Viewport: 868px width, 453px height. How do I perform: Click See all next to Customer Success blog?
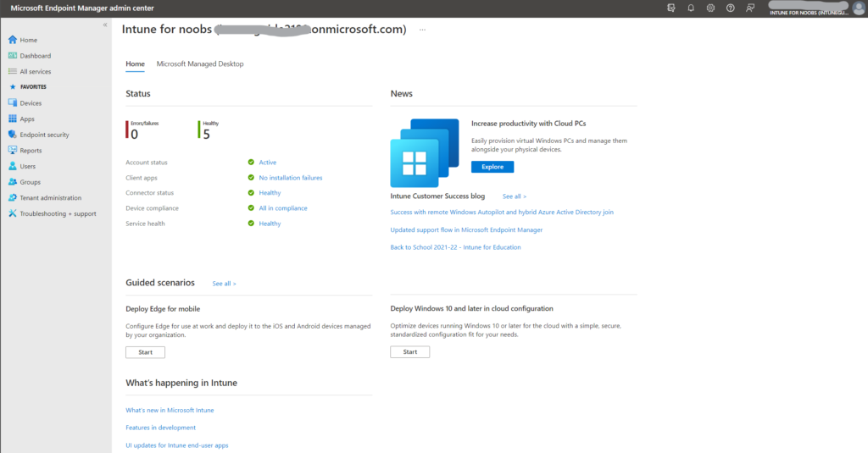515,196
